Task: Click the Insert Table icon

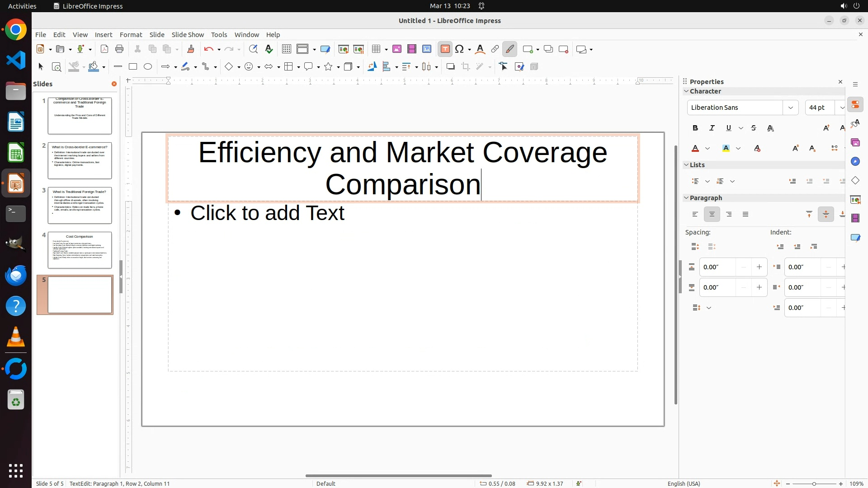Action: click(376, 49)
